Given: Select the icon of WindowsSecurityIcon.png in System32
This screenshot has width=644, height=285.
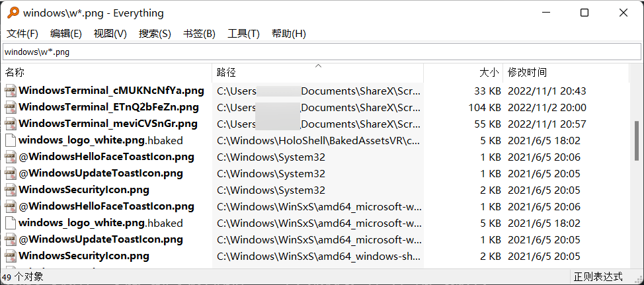Looking at the screenshot, I should (x=11, y=190).
